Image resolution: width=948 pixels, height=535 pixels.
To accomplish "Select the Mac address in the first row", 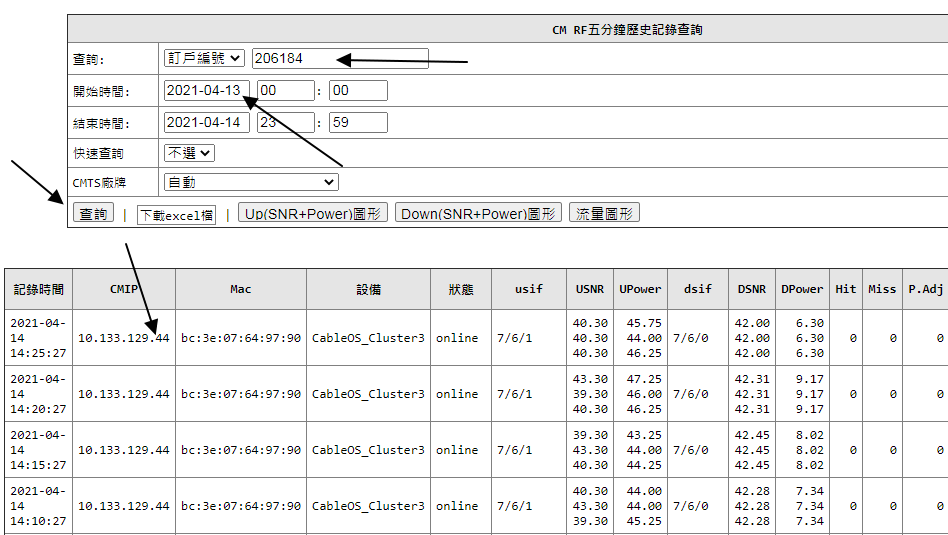I will point(240,338).
